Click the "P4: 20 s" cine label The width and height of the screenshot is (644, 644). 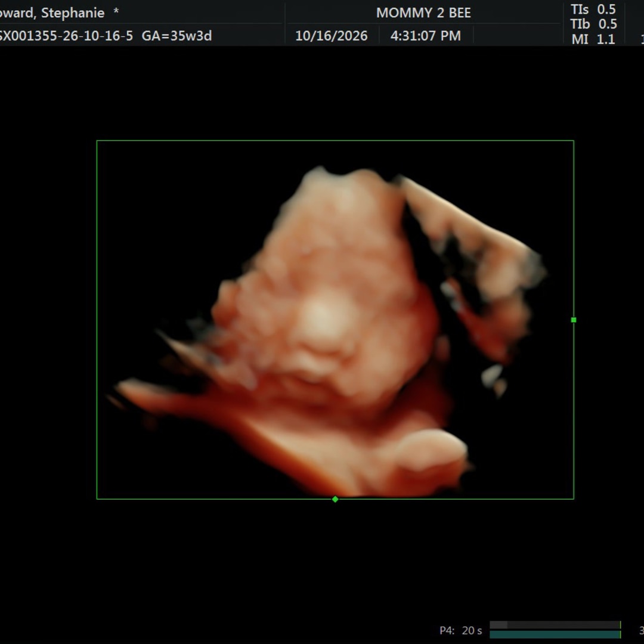[460, 630]
